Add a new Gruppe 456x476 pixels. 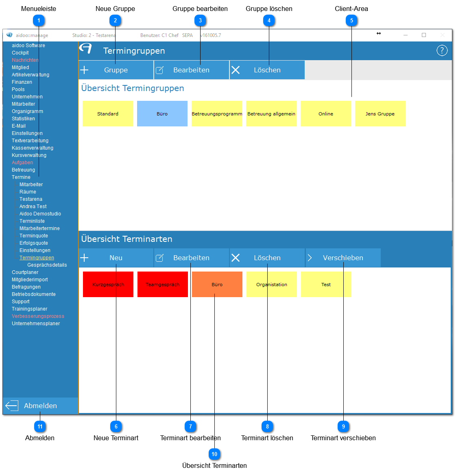pyautogui.click(x=116, y=70)
